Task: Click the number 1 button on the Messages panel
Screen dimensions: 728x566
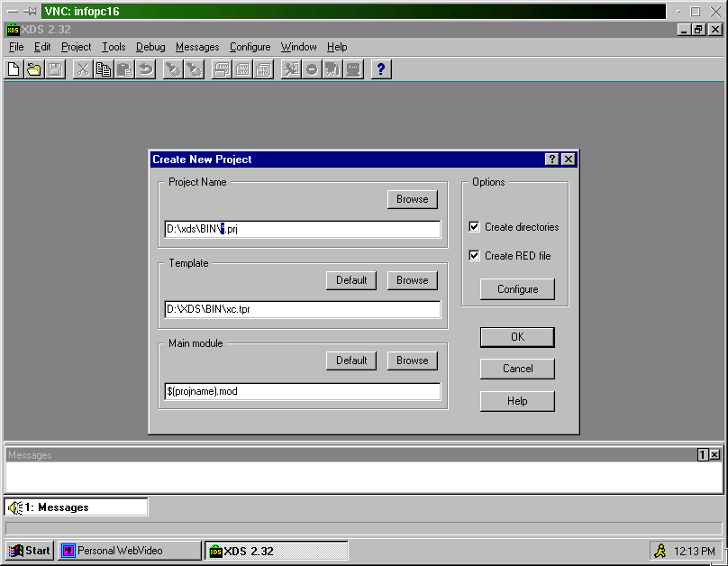Action: 703,455
